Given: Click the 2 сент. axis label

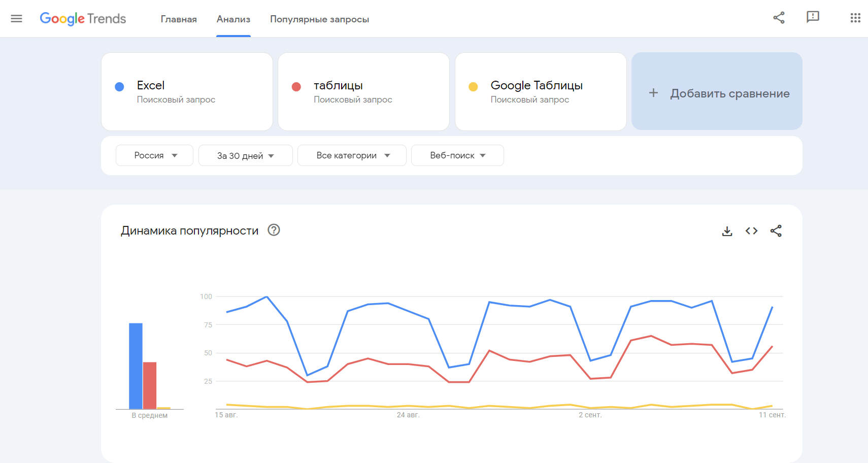Looking at the screenshot, I should pos(590,415).
